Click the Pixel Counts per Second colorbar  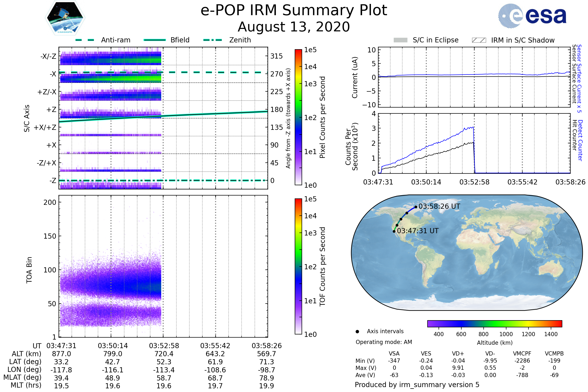pos(298,117)
